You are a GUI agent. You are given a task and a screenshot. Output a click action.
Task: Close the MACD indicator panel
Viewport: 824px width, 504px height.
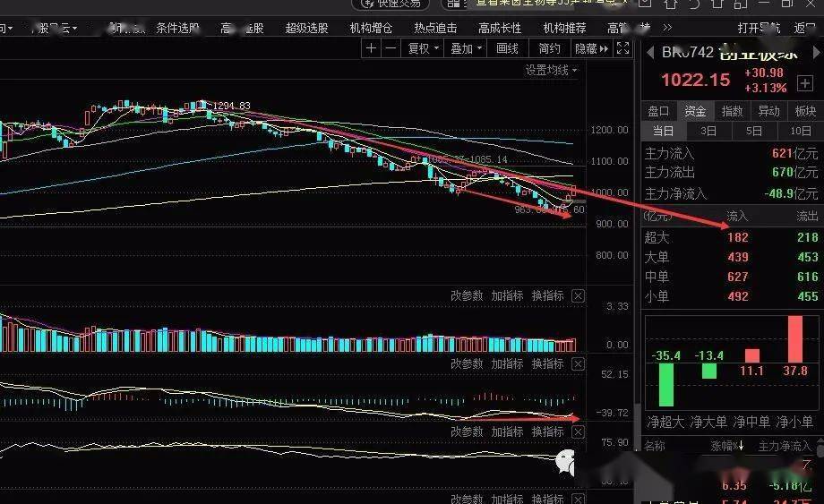pyautogui.click(x=578, y=363)
